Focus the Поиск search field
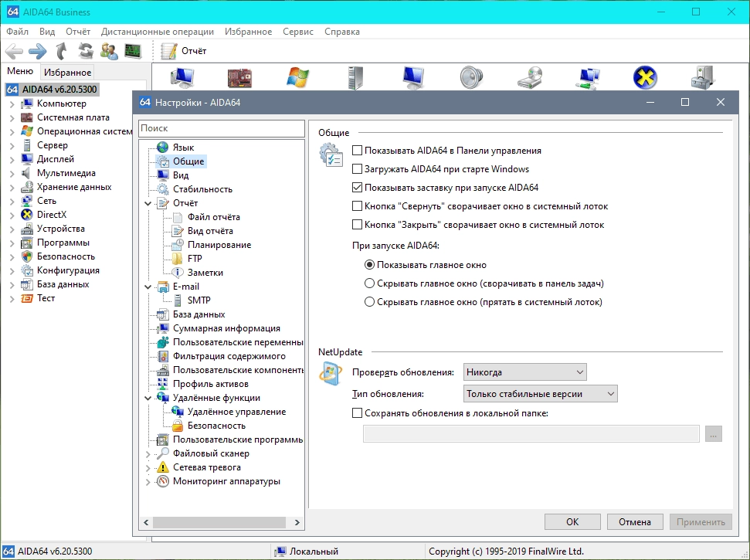The height and width of the screenshot is (560, 750). 222,128
